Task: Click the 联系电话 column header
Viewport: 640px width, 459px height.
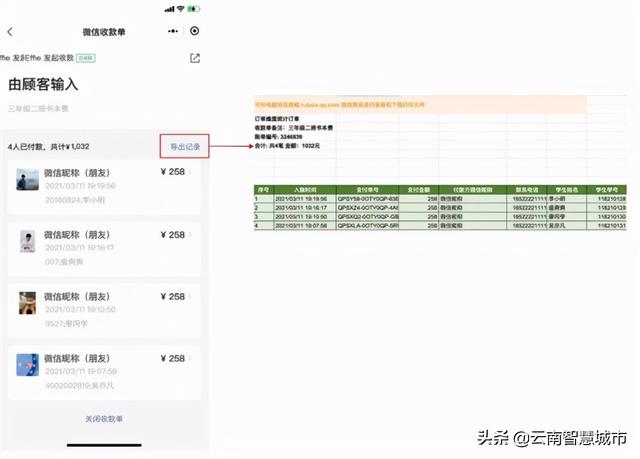Action: 527,190
